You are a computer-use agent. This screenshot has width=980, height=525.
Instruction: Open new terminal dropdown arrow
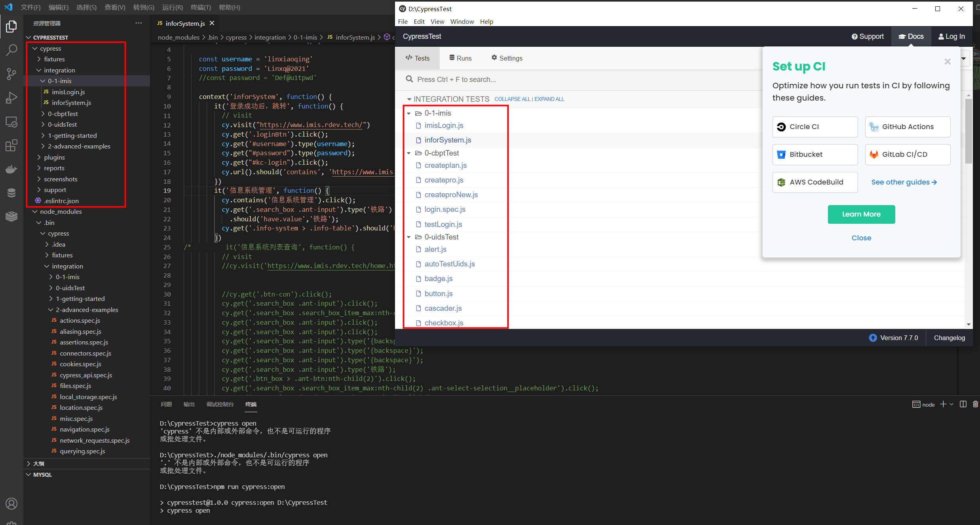[x=952, y=404]
